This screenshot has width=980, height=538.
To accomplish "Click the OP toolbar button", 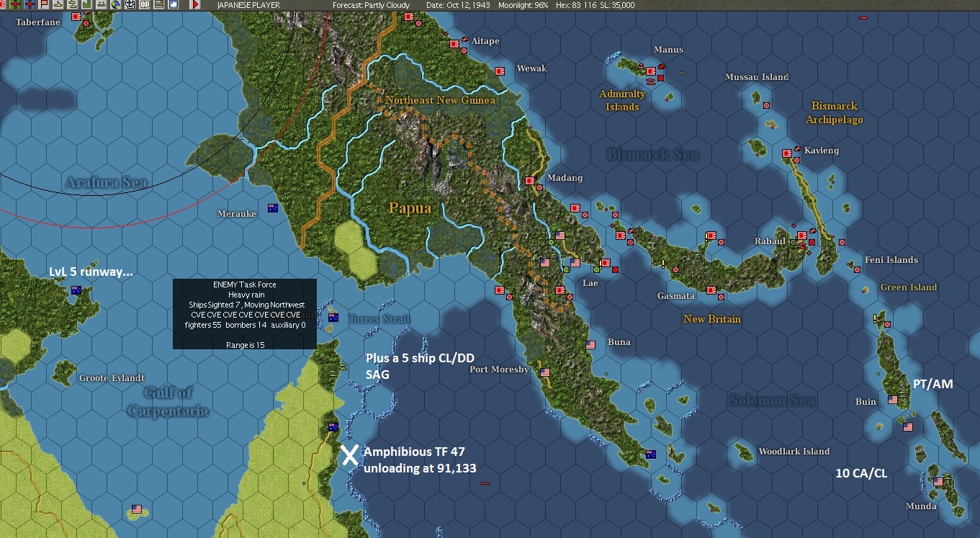I will tap(144, 5).
